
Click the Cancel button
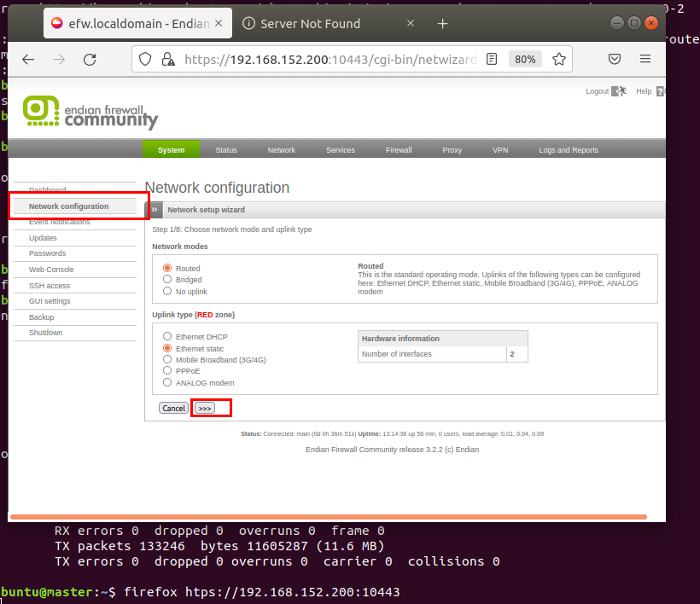point(173,408)
